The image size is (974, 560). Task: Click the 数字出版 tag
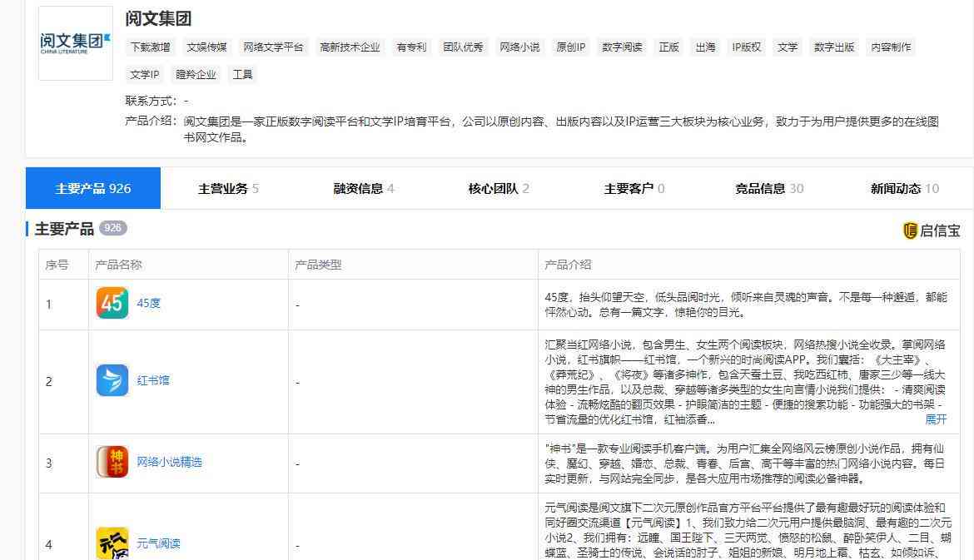pos(833,47)
